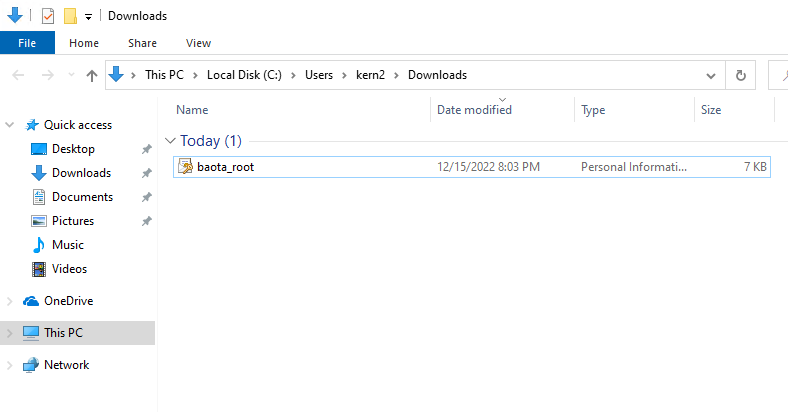Expand chevron after This PC in breadcrumb
This screenshot has height=412, width=788.
(x=195, y=75)
